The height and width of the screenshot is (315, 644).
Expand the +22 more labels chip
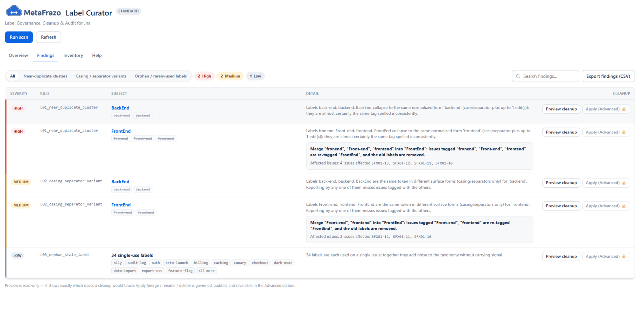click(x=206, y=271)
